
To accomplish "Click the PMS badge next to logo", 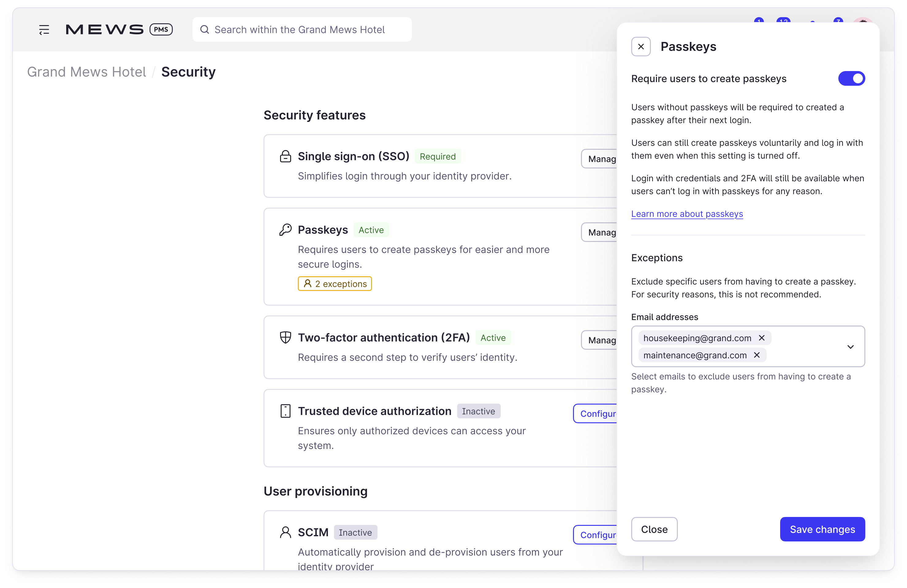I will pos(161,29).
